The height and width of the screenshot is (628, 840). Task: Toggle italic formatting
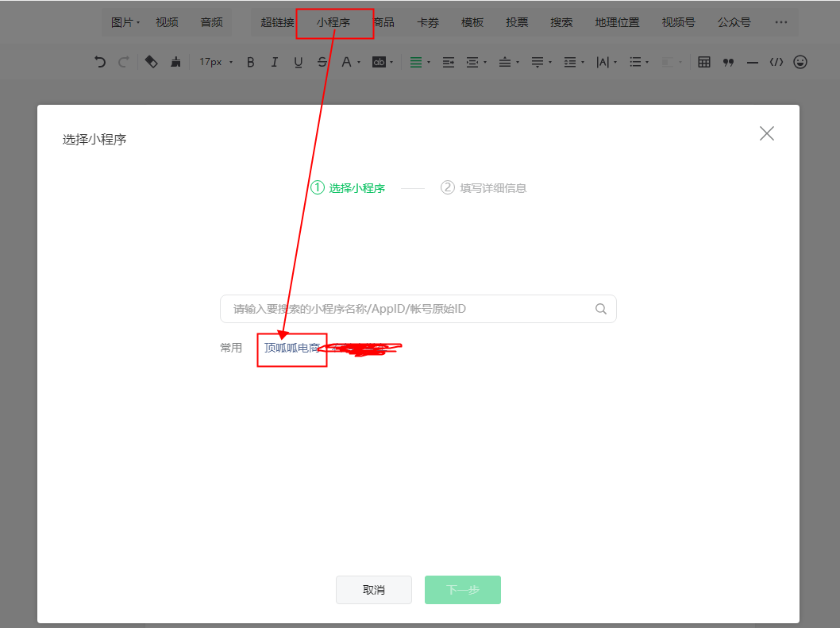[274, 62]
